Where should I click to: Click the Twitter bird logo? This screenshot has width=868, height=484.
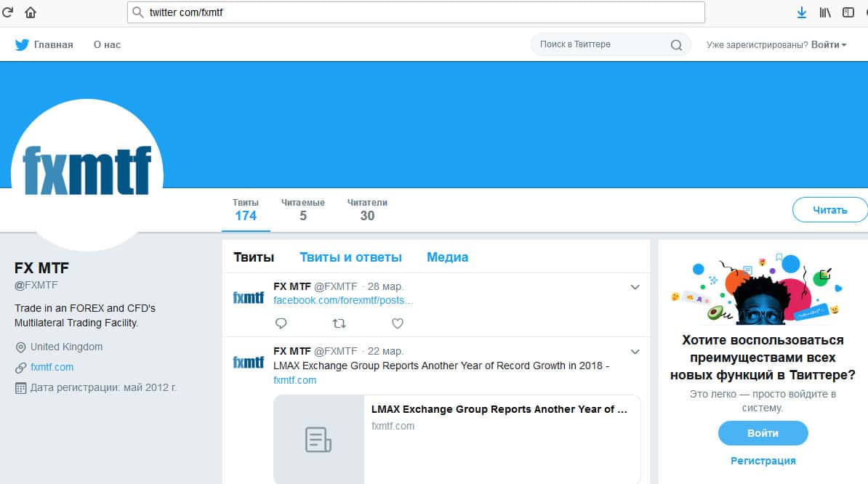tap(22, 45)
